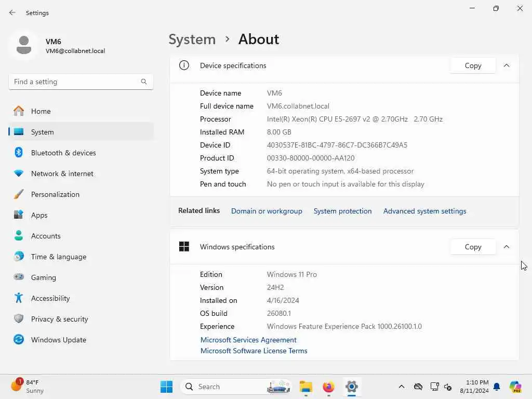The image size is (532, 399).
Task: Open the VM6 user account profile picture
Action: pos(24,45)
